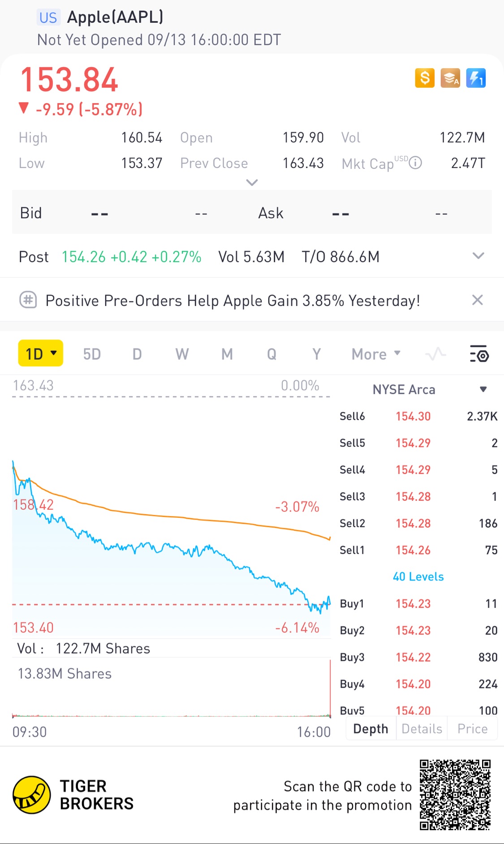Image resolution: width=504 pixels, height=844 pixels.
Task: Tap the Tiger Brokers logo
Action: 32,795
